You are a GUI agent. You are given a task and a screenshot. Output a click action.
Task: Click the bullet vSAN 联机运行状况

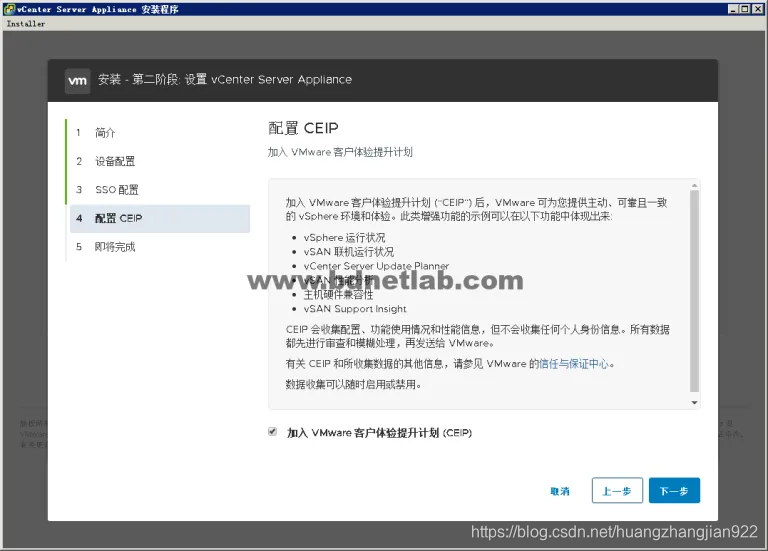349,252
